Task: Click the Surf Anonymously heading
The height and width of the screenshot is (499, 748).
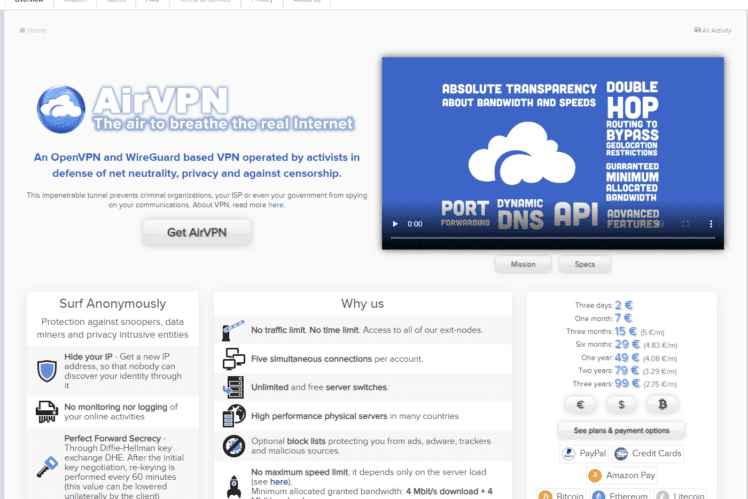Action: [x=113, y=304]
